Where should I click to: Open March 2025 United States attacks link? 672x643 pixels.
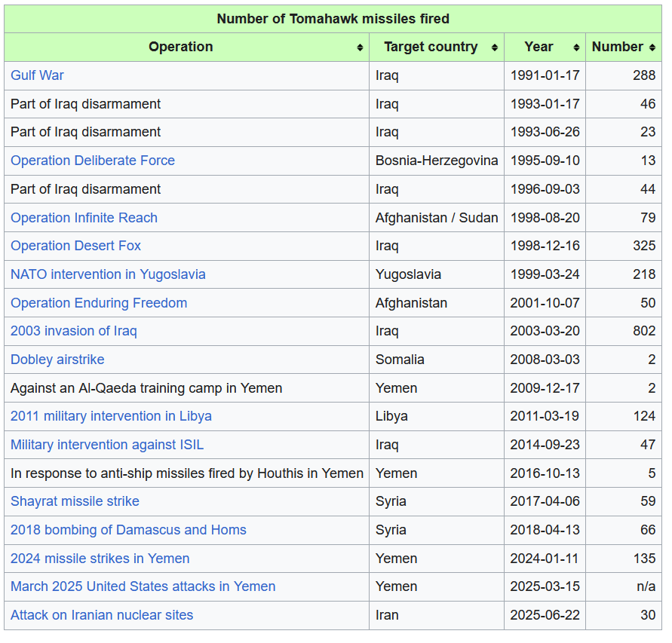click(143, 586)
